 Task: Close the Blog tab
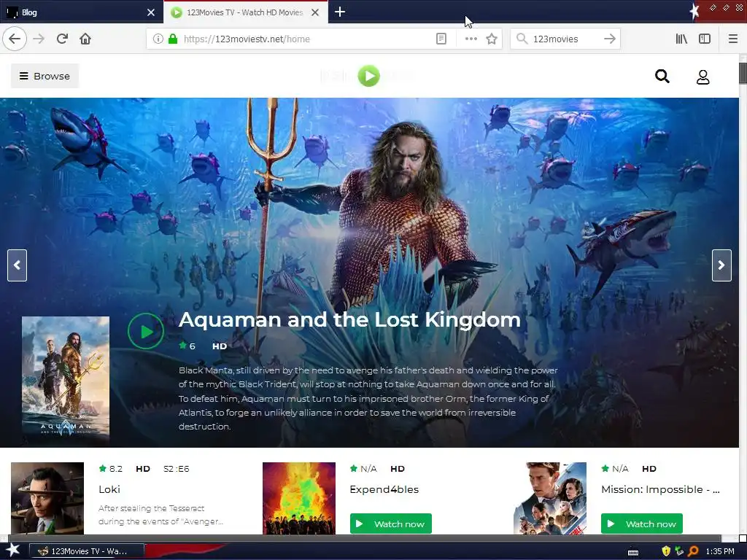click(151, 12)
